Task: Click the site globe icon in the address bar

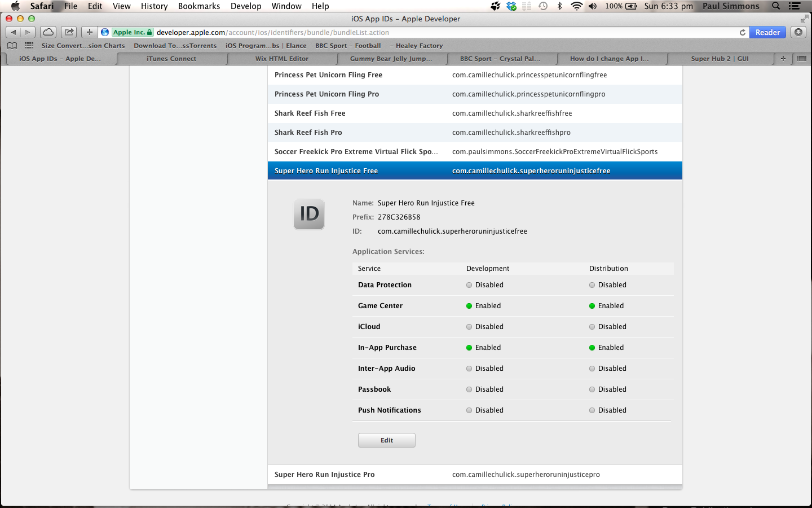Action: point(105,32)
